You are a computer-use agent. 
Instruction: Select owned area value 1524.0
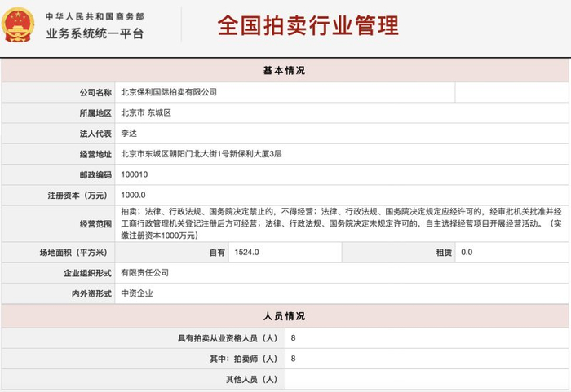click(246, 253)
